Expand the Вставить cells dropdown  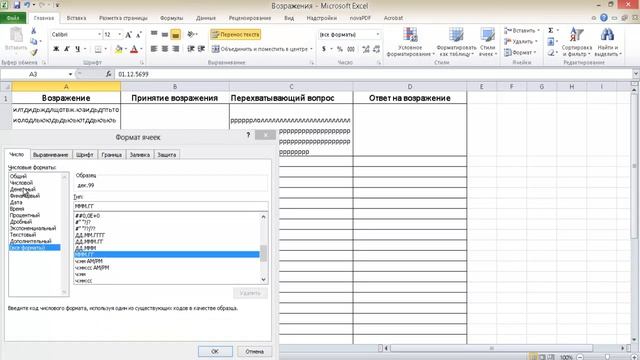point(538,31)
